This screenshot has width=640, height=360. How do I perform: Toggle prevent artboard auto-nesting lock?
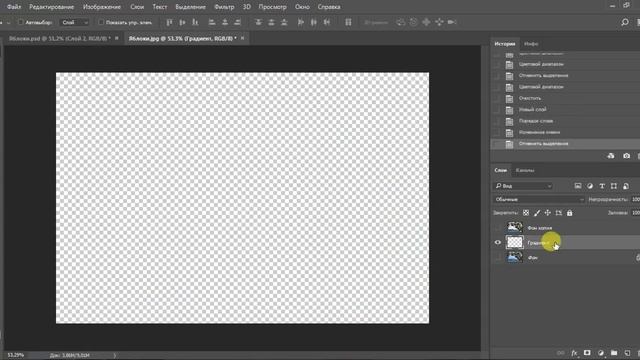click(559, 213)
